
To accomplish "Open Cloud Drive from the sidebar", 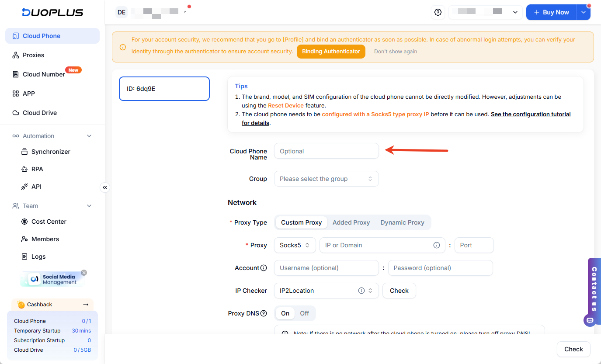I will 40,113.
